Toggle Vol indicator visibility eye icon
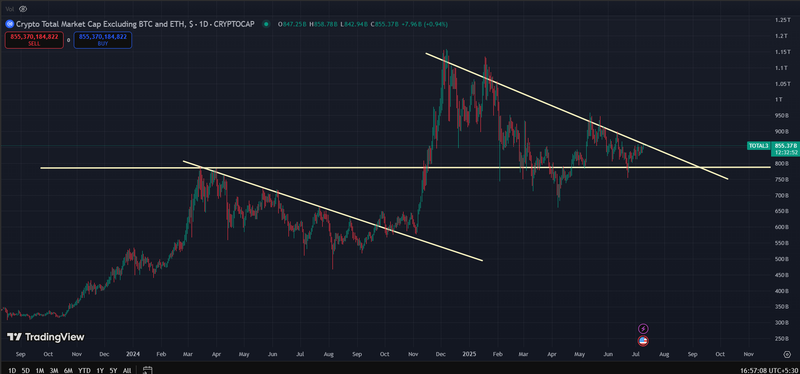 (x=23, y=9)
